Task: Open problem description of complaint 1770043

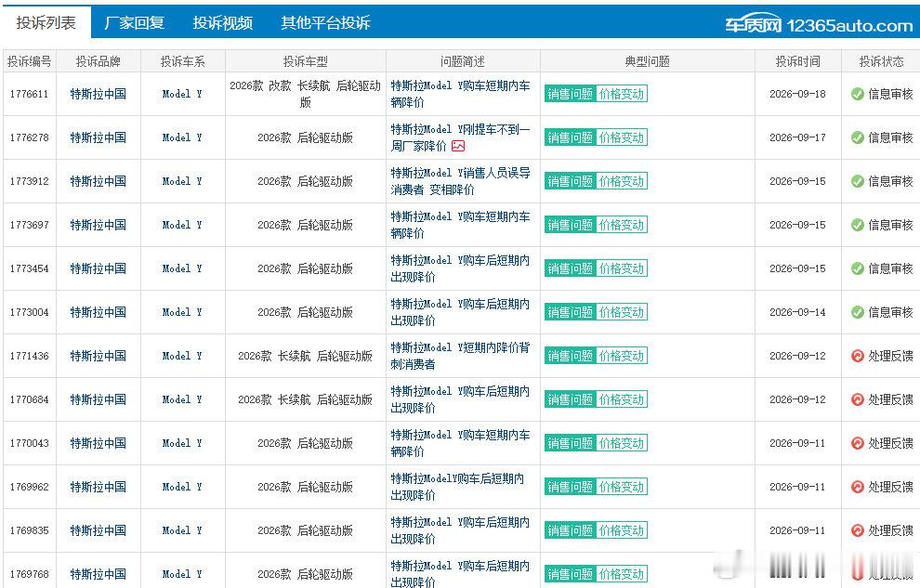Action: click(x=460, y=443)
